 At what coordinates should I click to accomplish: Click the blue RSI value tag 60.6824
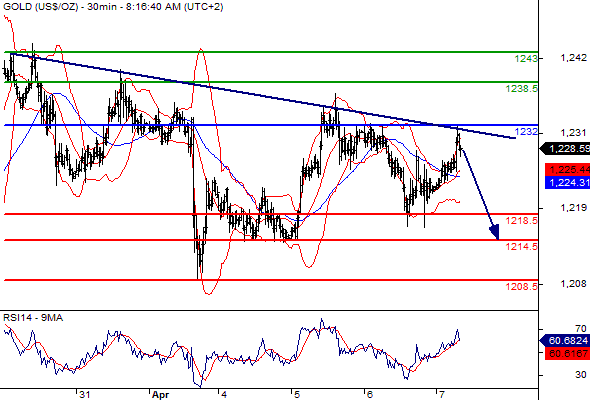[566, 341]
